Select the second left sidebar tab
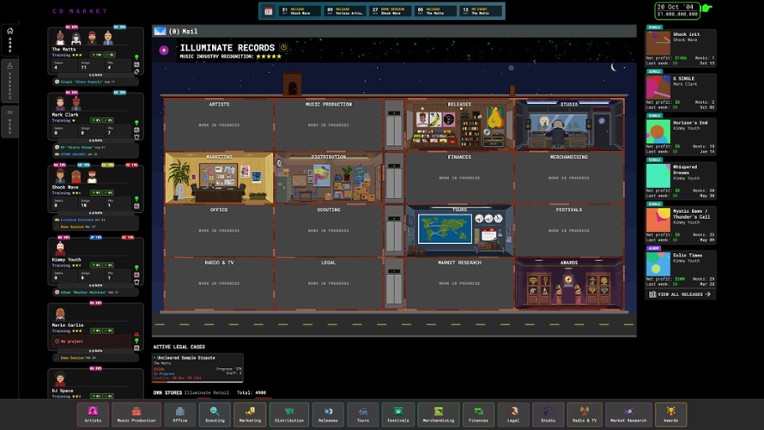The image size is (764, 430). (10, 80)
